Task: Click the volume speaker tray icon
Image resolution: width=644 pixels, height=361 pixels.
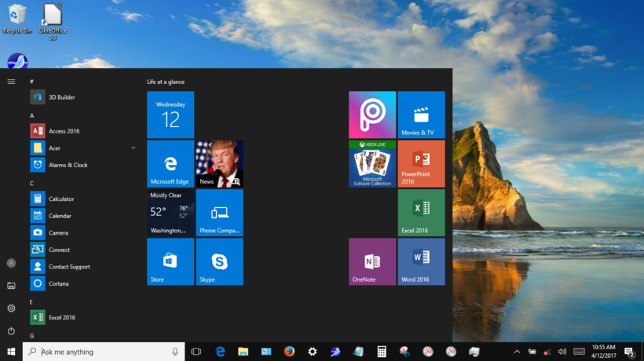Action: [562, 352]
